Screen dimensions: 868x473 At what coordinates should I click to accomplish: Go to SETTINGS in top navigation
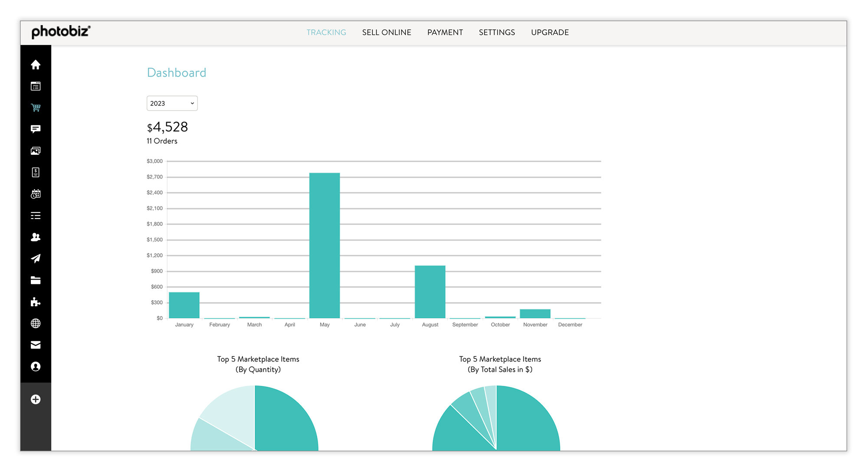click(x=496, y=32)
